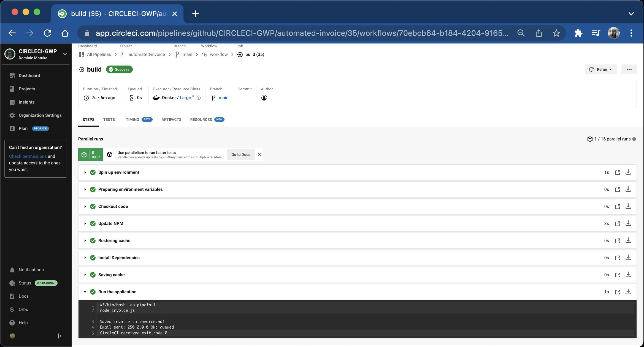Click the Go to Docs button
This screenshot has height=347, width=644.
coord(240,154)
